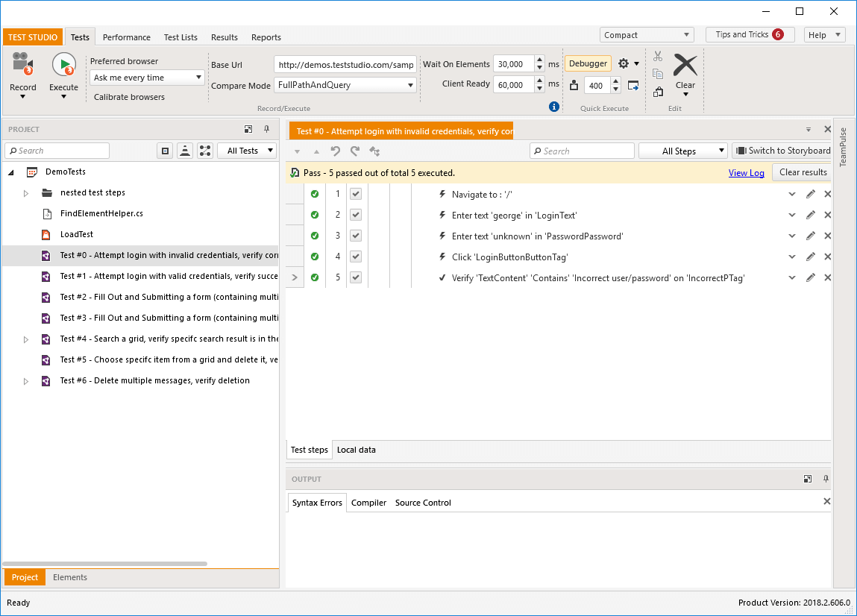Click the Clear results button
857x616 pixels.
point(803,172)
